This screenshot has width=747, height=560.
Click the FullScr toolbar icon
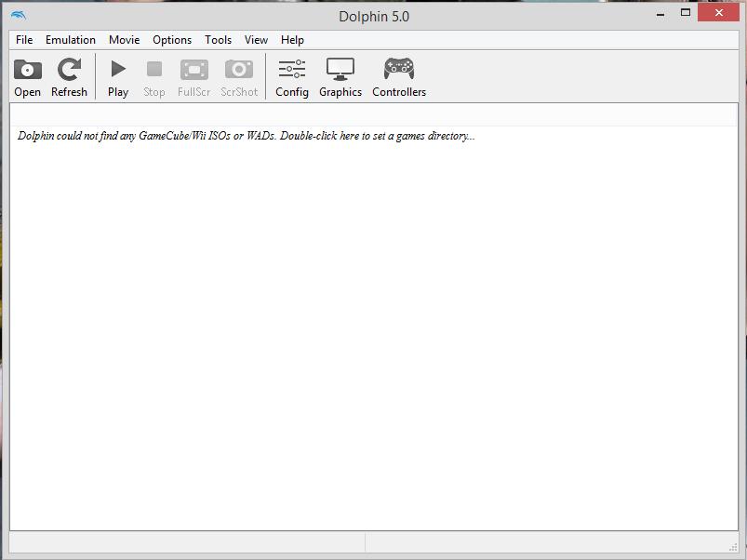(193, 70)
